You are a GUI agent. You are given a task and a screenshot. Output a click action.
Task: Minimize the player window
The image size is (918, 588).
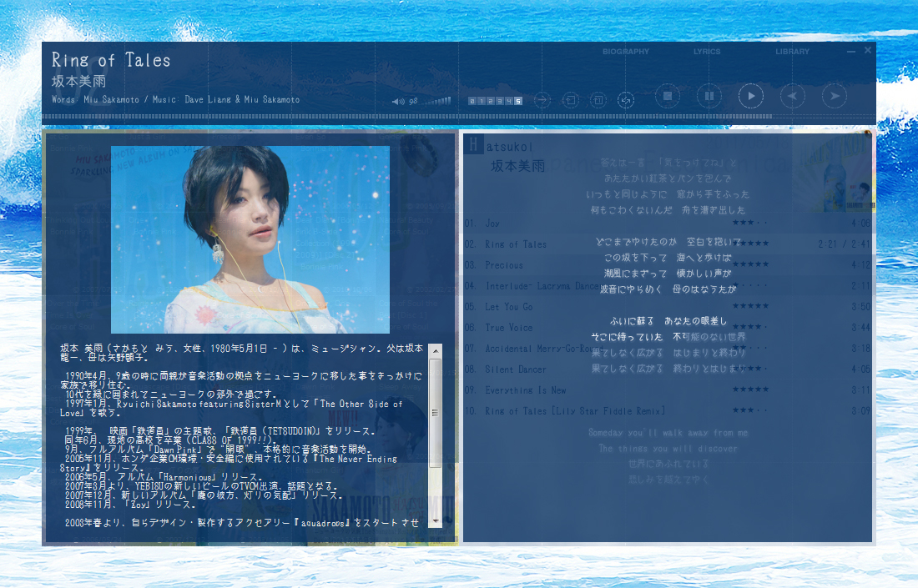(850, 52)
